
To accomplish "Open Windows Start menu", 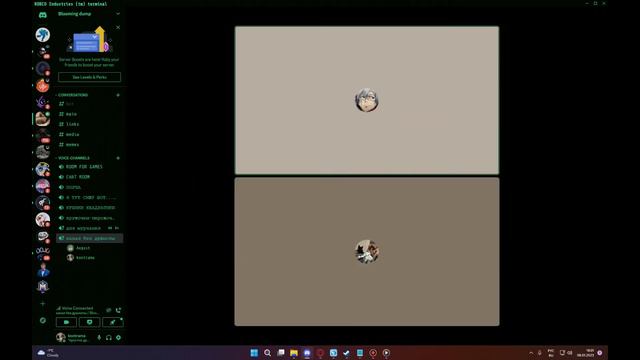I will coord(254,353).
